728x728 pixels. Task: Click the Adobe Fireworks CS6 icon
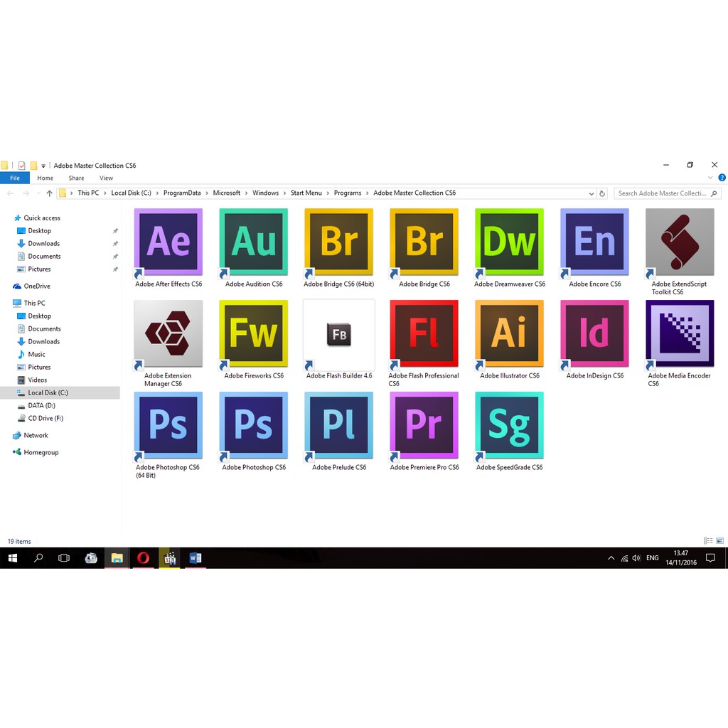(254, 334)
